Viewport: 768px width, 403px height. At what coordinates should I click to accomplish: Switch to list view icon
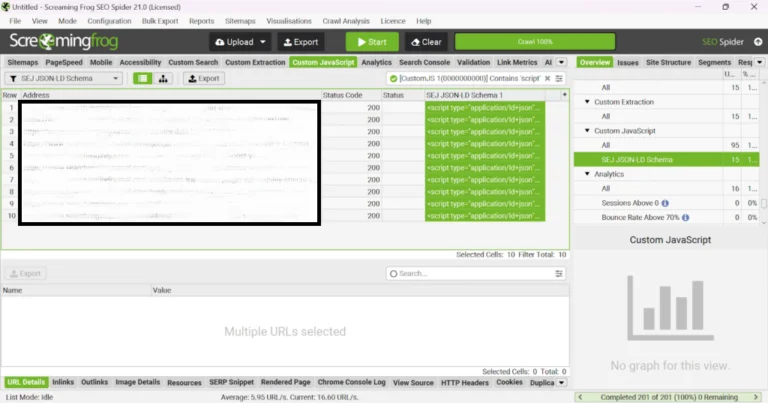click(x=143, y=78)
